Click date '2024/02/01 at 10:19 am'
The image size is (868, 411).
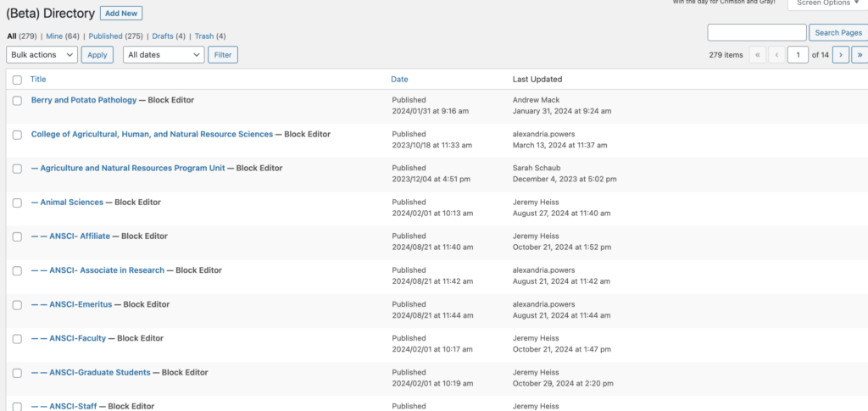(432, 383)
